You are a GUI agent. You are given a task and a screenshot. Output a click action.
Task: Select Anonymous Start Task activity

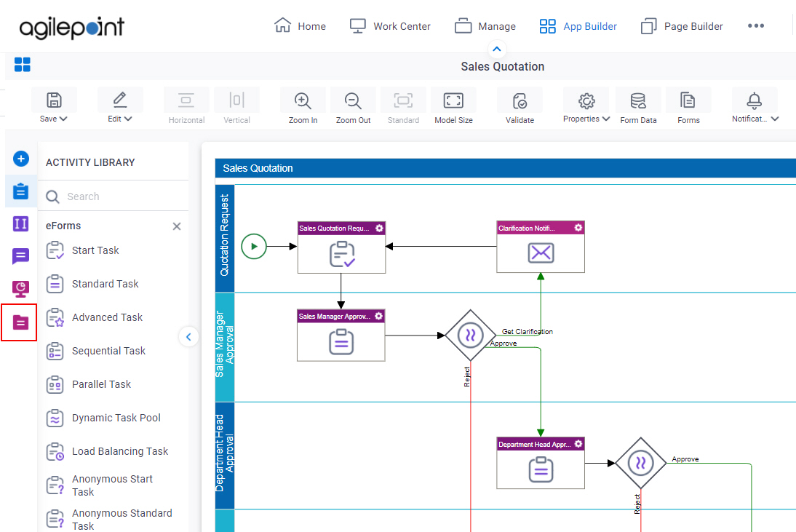coord(100,485)
